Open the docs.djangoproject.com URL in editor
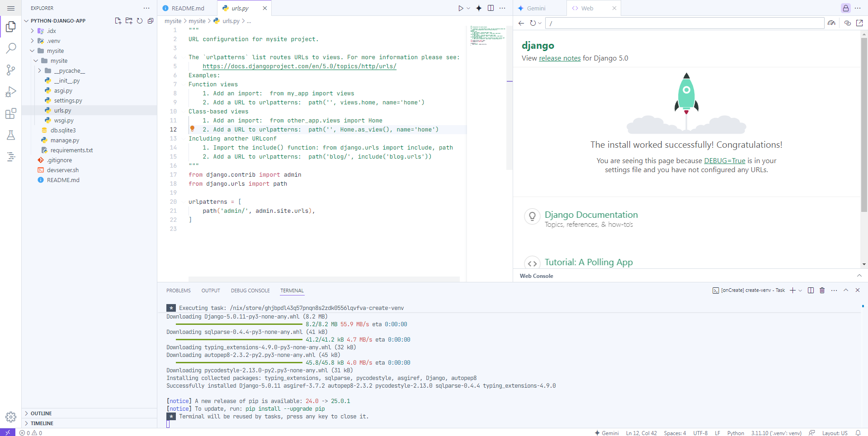 coord(299,66)
